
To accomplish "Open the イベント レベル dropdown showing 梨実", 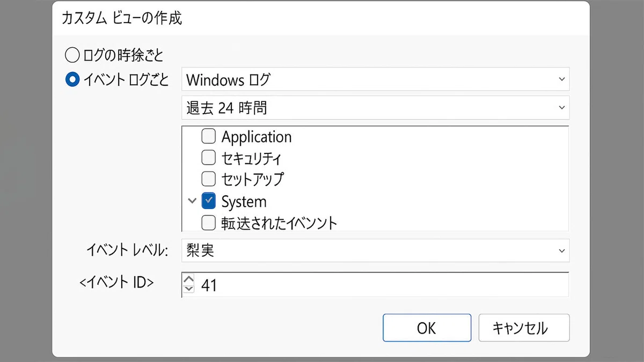I will [375, 250].
